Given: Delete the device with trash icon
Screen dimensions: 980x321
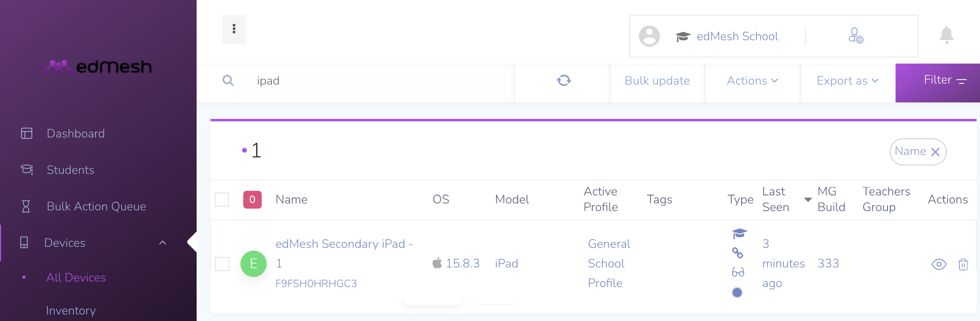Looking at the screenshot, I should [963, 264].
